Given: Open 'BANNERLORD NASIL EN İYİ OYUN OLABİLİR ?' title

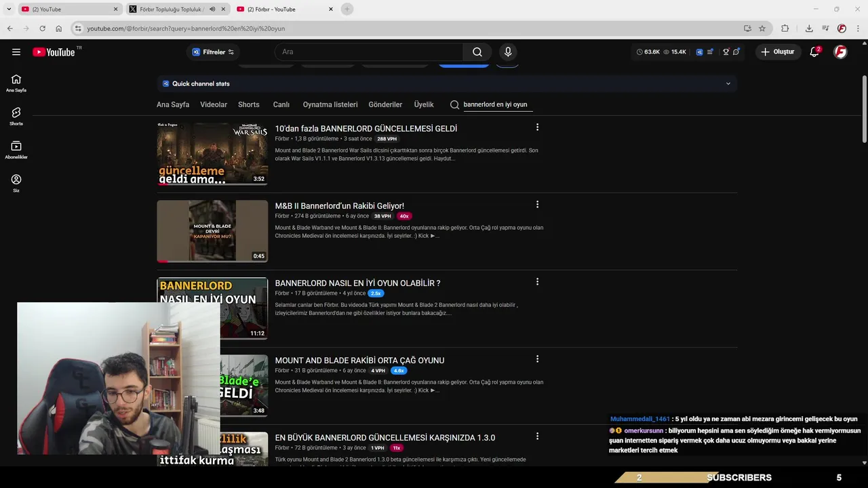Looking at the screenshot, I should click(357, 283).
